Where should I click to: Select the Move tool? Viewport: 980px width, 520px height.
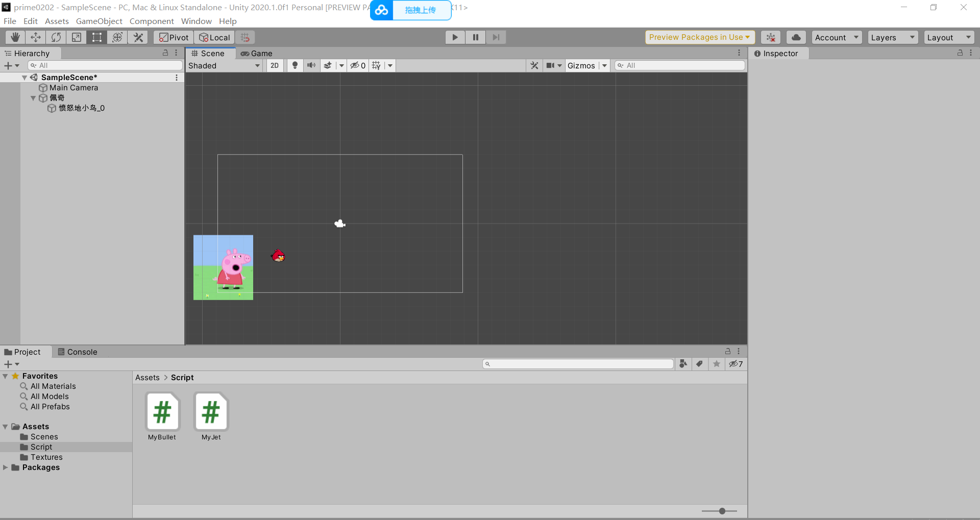click(36, 37)
